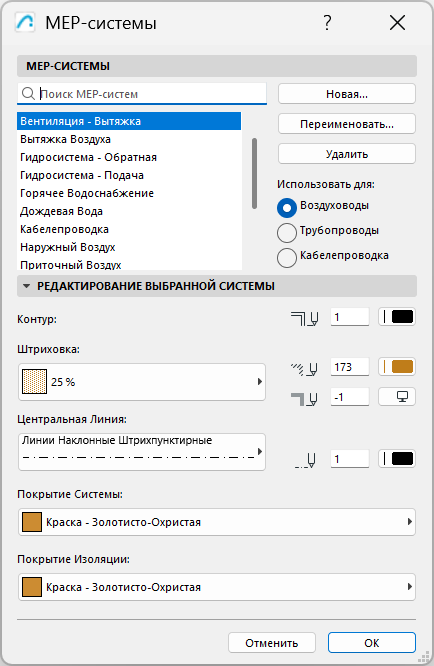This screenshot has height=666, width=434.
Task: Click the fill hatch pen icon
Action: point(305,368)
